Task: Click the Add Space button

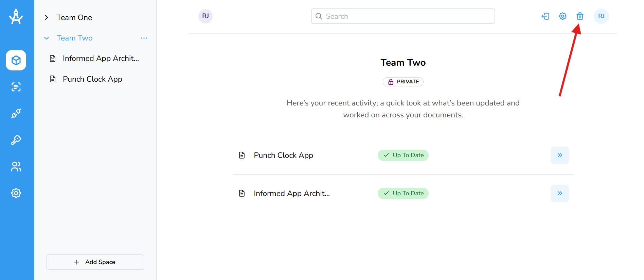Action: pos(95,262)
